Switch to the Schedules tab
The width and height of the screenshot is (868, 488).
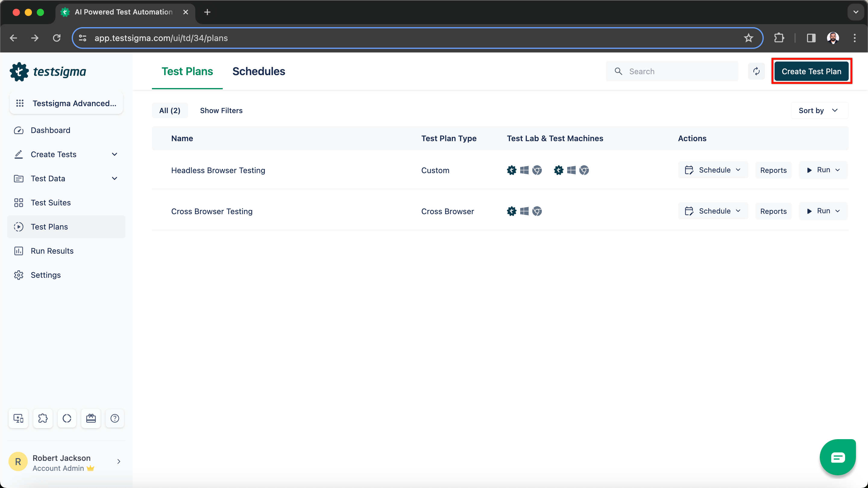(259, 71)
